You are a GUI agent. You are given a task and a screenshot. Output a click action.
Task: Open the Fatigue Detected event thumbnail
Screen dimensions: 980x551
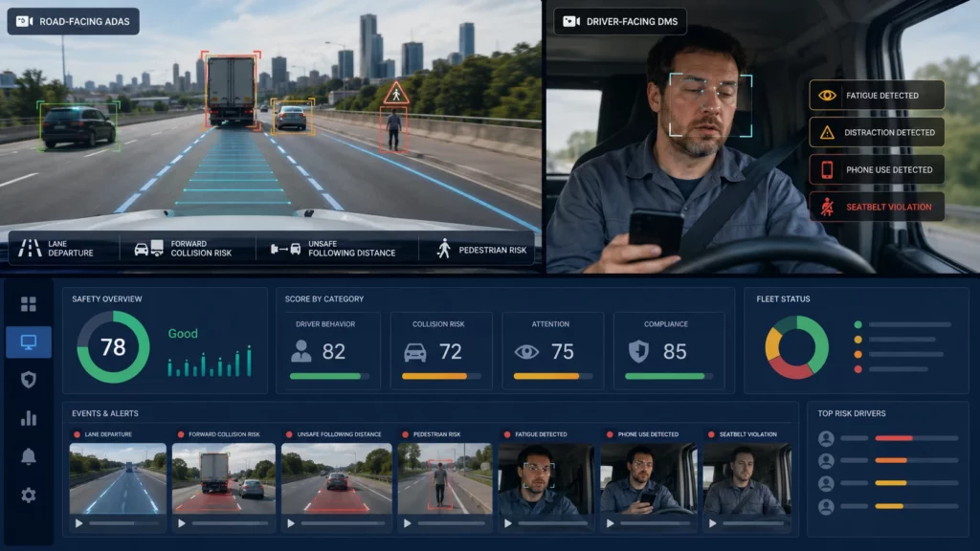(x=546, y=478)
